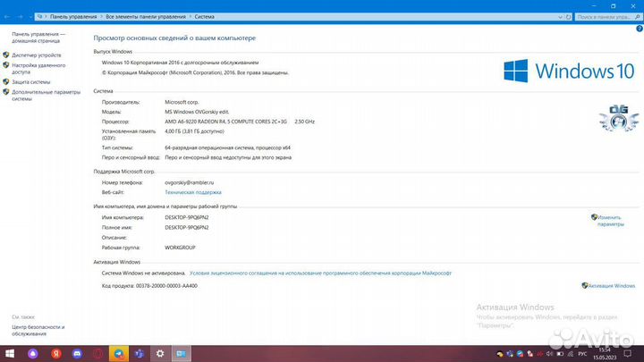
Task: Click the OVG OEM logo
Action: coord(619,118)
